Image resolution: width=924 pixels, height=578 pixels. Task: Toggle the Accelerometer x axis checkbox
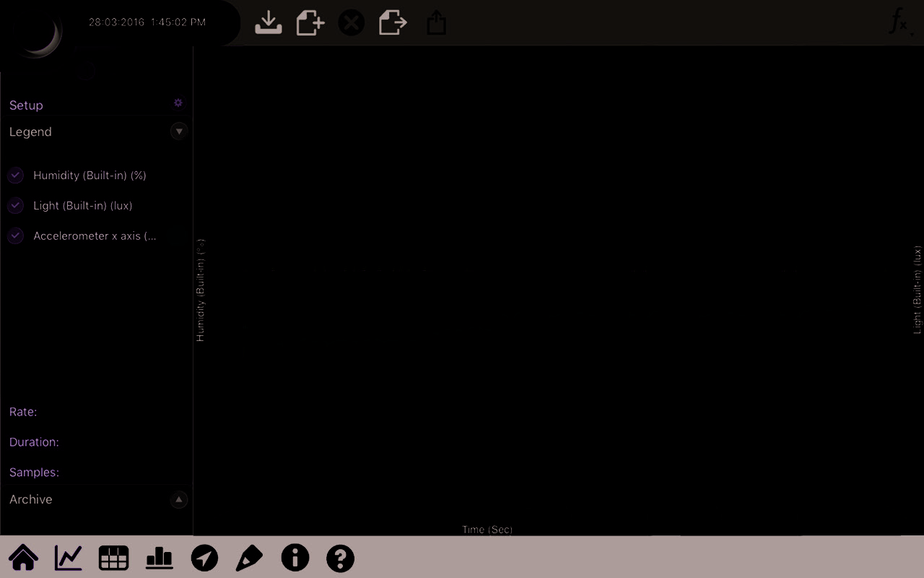click(16, 236)
